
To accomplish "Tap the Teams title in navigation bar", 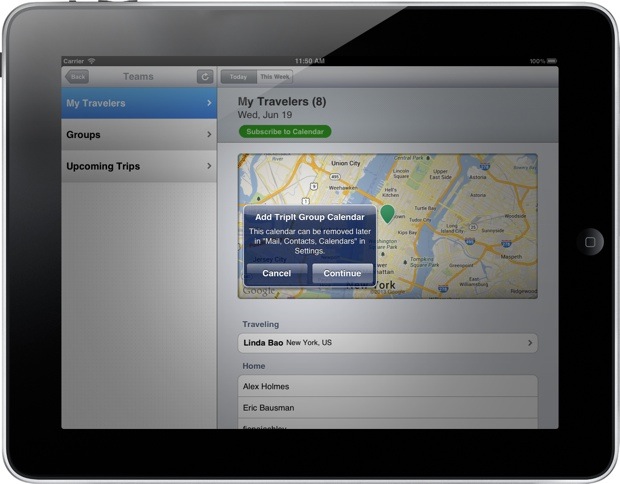I will (138, 77).
